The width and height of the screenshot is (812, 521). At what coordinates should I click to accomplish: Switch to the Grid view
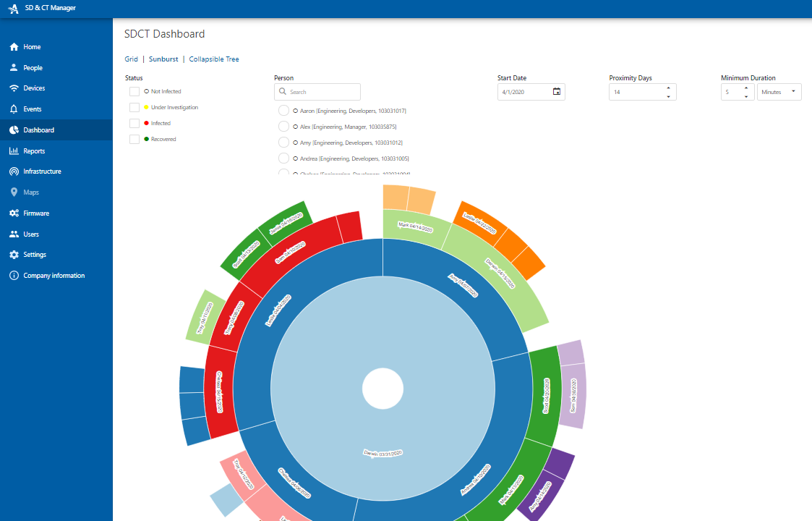pos(132,59)
